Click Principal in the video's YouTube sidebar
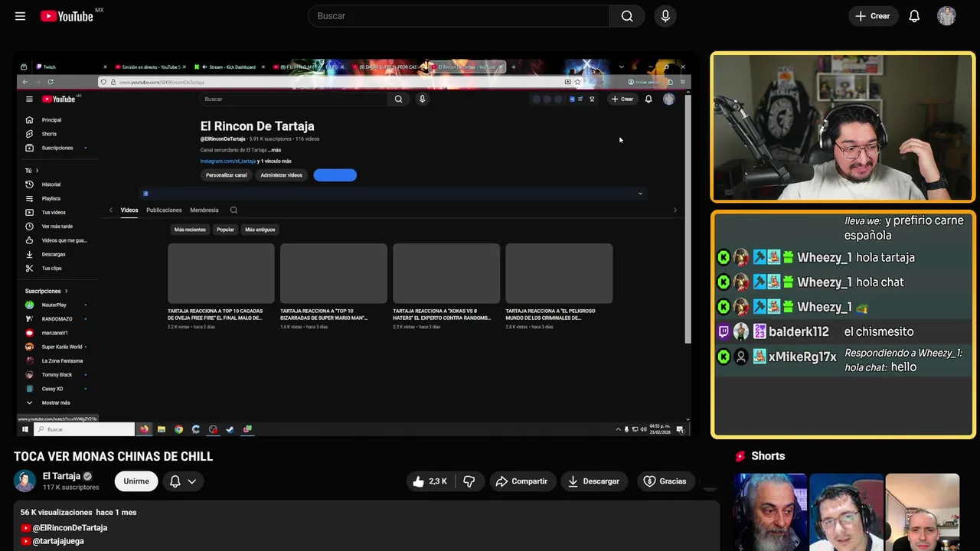This screenshot has height=551, width=980. point(51,120)
